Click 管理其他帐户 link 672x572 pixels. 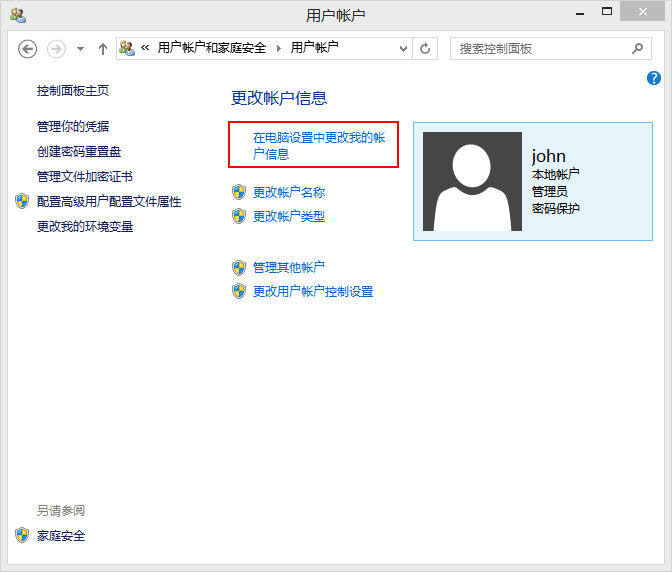pos(289,268)
